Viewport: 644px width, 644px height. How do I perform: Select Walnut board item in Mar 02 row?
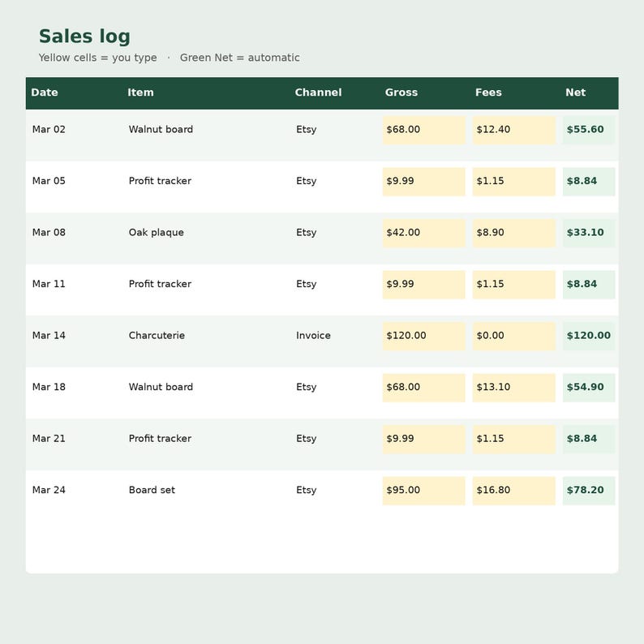tap(161, 130)
